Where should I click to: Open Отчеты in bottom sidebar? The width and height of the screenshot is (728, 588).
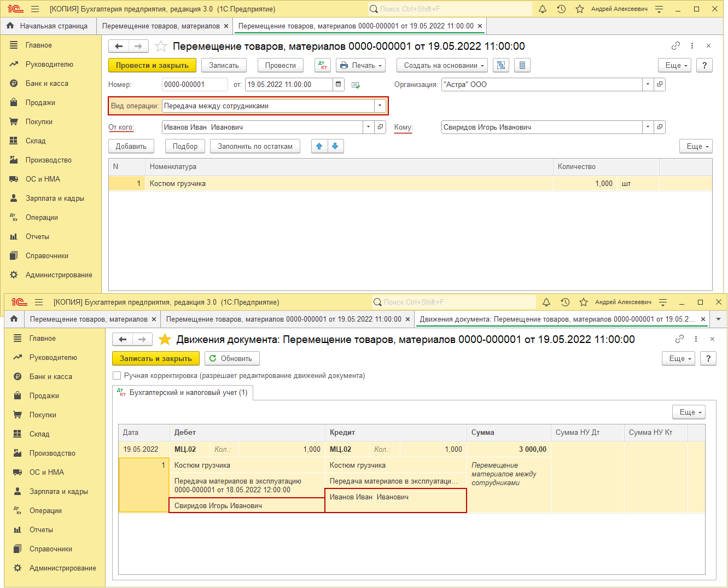[x=41, y=530]
